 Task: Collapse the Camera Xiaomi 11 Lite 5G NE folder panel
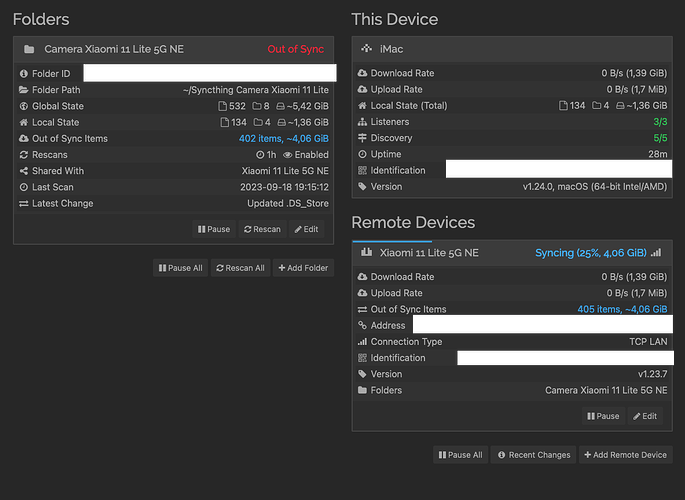(173, 49)
